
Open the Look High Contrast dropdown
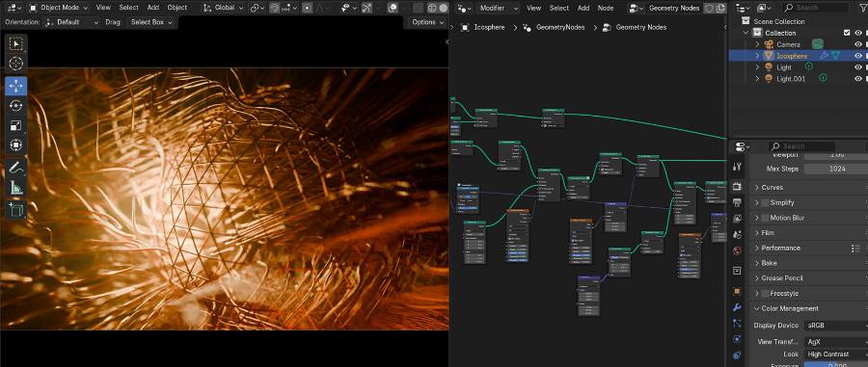point(836,354)
